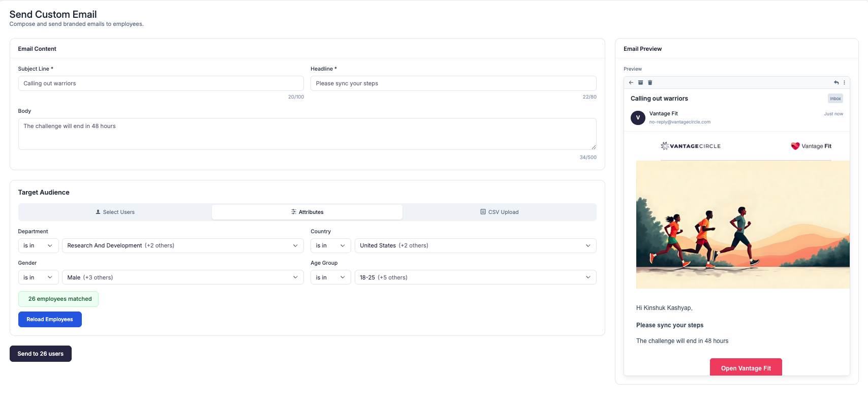
Task: Click Open Vantage Fit button in preview
Action: click(746, 367)
